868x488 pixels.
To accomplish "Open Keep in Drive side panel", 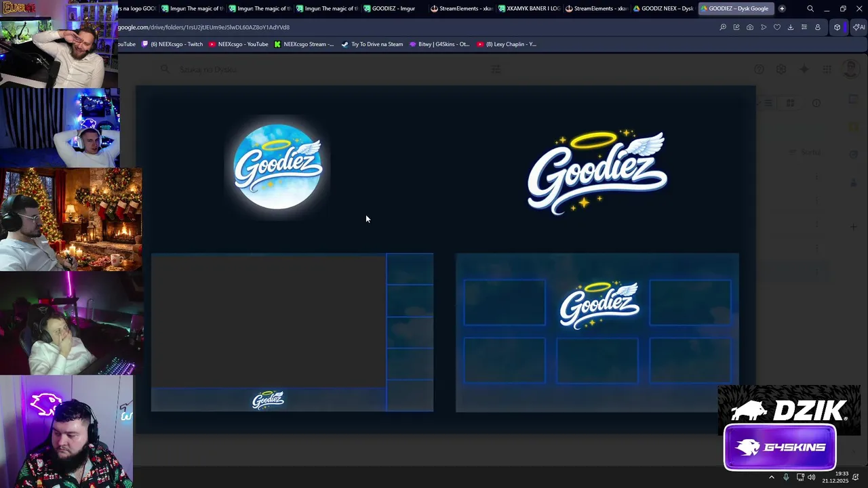I will [x=854, y=127].
